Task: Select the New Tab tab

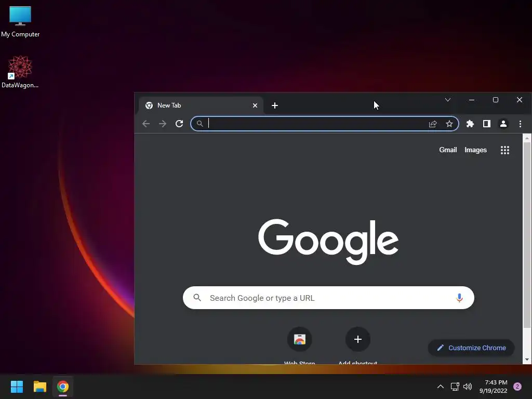Action: click(x=201, y=105)
